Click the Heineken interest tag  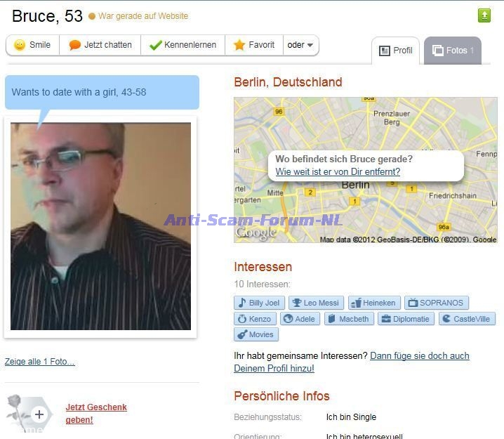point(374,303)
